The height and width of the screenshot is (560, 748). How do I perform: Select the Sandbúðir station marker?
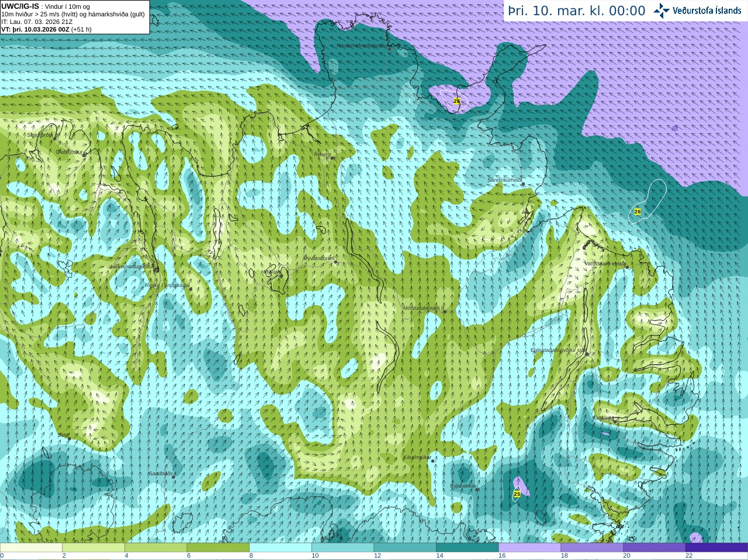click(174, 477)
